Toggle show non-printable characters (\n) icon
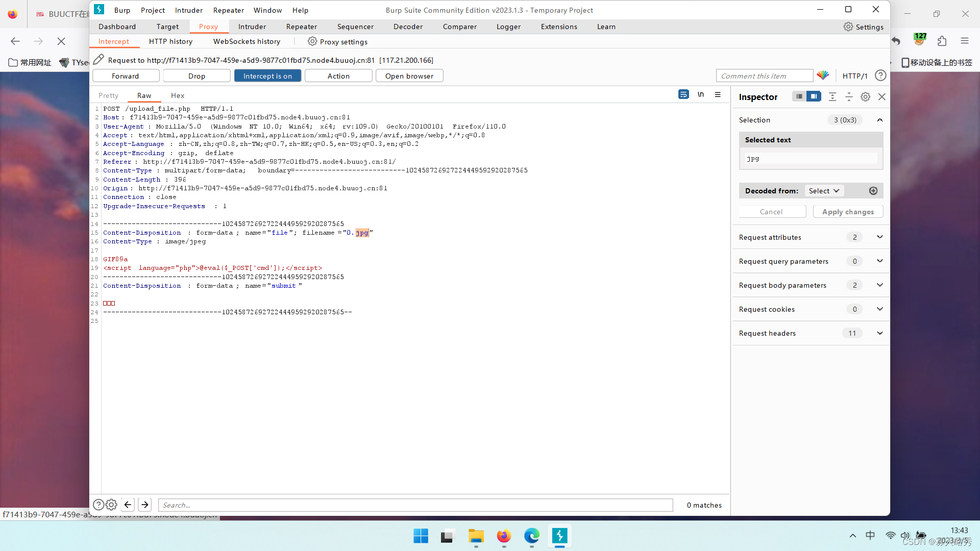The width and height of the screenshot is (980, 551). (x=701, y=94)
